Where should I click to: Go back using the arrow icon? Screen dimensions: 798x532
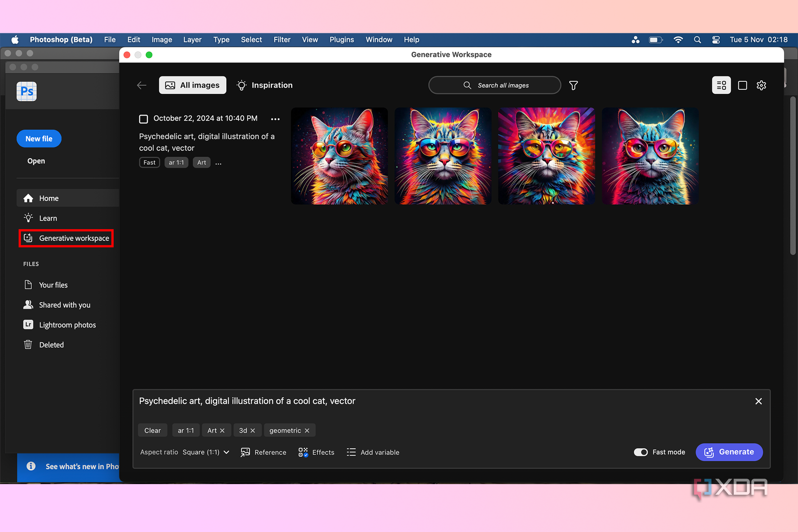141,85
